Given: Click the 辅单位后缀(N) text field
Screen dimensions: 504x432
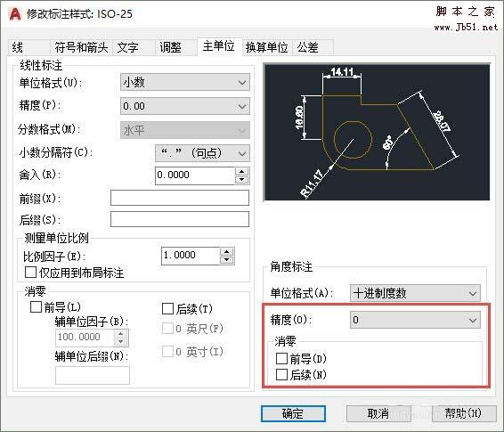Looking at the screenshot, I should click(93, 375).
